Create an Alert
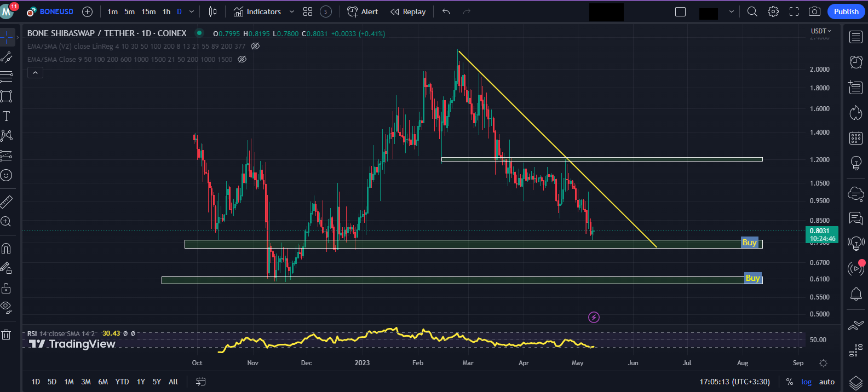The width and height of the screenshot is (868, 392). [x=363, y=11]
